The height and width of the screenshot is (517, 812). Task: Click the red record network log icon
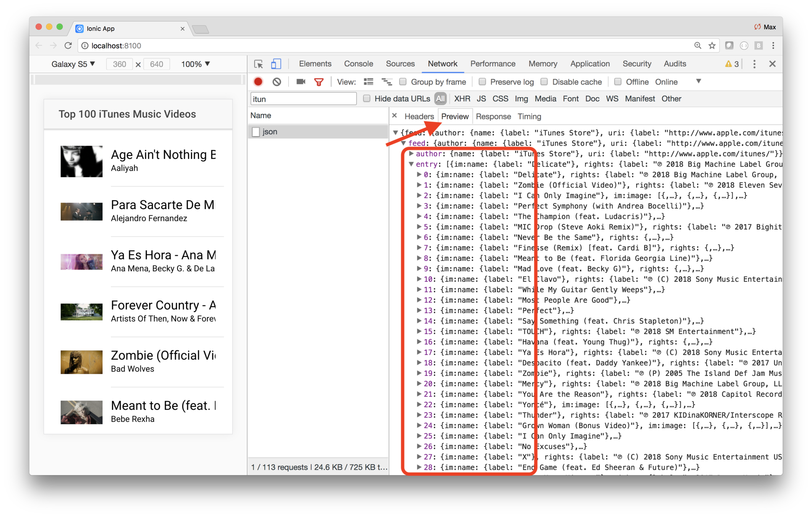[258, 82]
